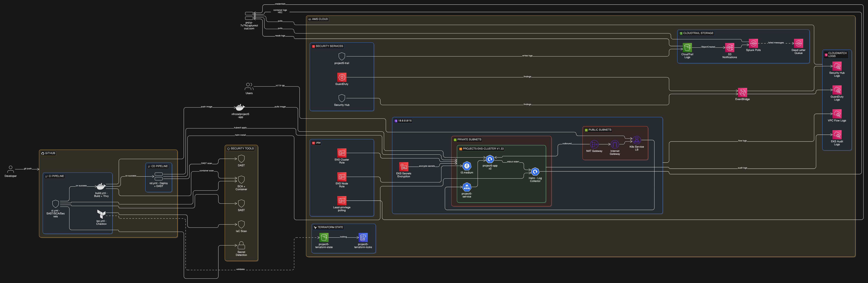Select the SCA + Container shield icon
The image size is (868, 283).
coord(241,179)
